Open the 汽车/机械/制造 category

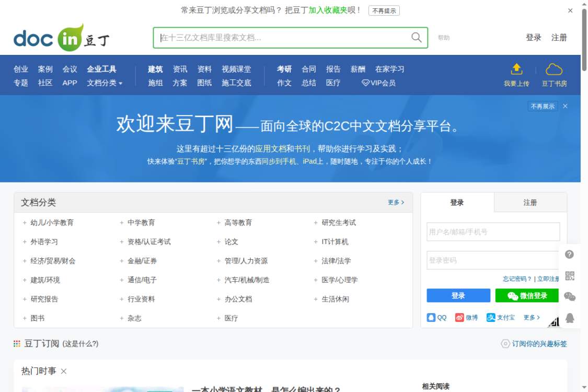click(x=247, y=280)
